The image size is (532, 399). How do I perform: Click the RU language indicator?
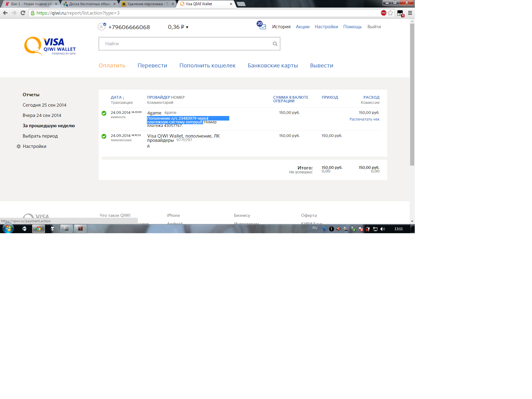pos(315,228)
